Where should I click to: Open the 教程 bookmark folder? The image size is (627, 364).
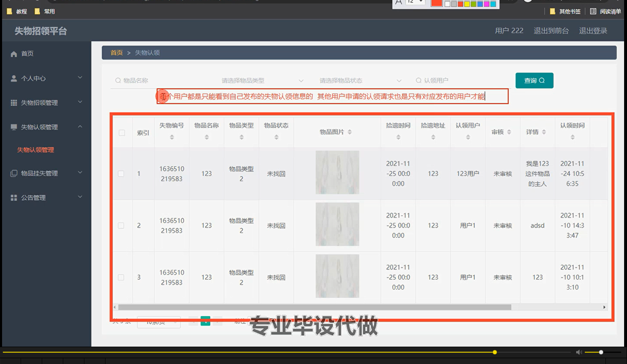point(17,12)
